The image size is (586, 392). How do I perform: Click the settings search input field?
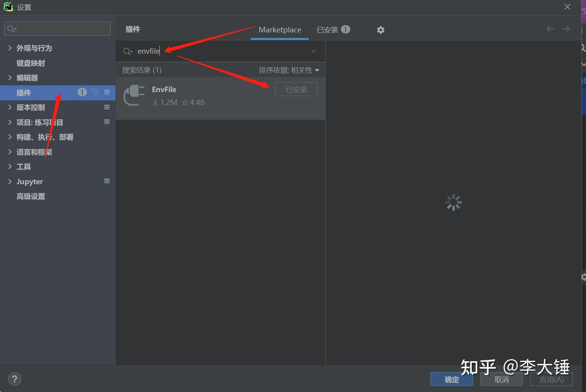point(57,29)
